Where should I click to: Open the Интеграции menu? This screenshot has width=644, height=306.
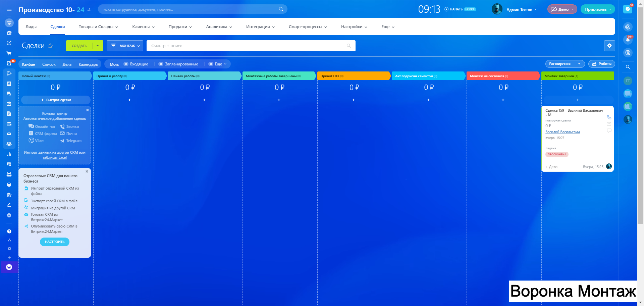[x=260, y=27]
